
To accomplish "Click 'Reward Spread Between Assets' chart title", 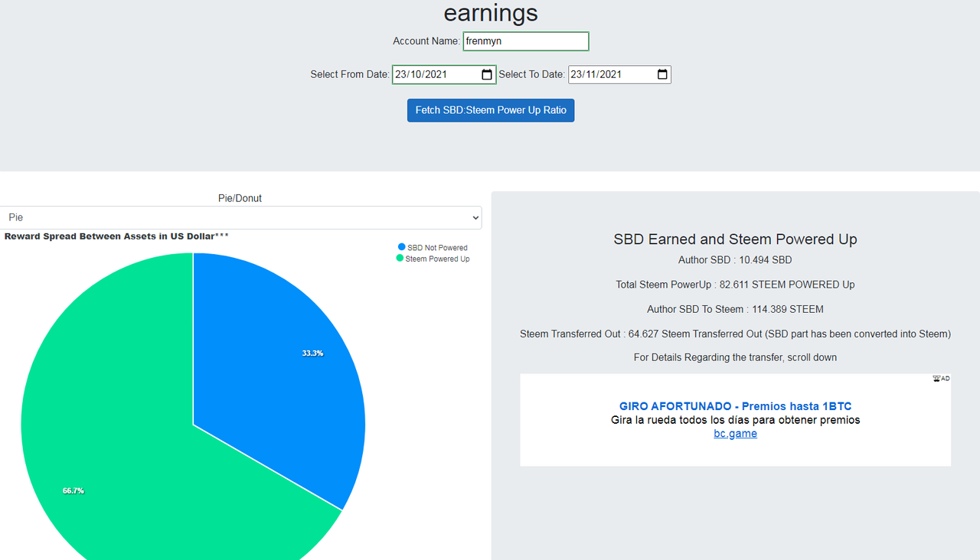I will coord(116,236).
